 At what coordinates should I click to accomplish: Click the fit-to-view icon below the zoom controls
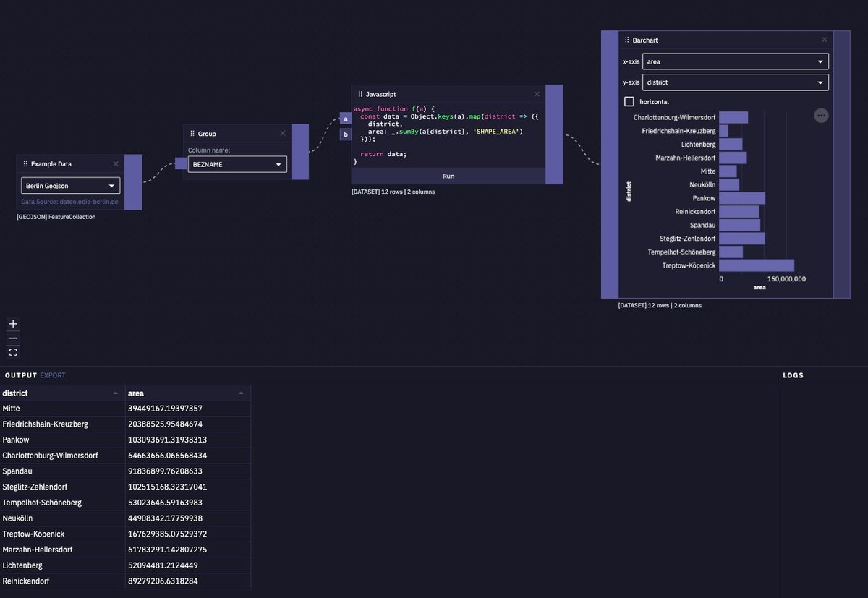pyautogui.click(x=12, y=351)
